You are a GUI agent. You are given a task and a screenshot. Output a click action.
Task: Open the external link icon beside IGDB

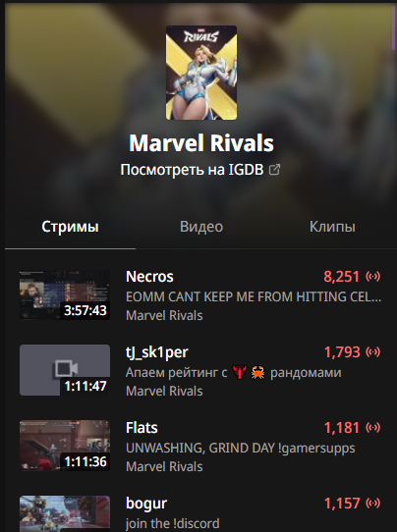pos(274,169)
